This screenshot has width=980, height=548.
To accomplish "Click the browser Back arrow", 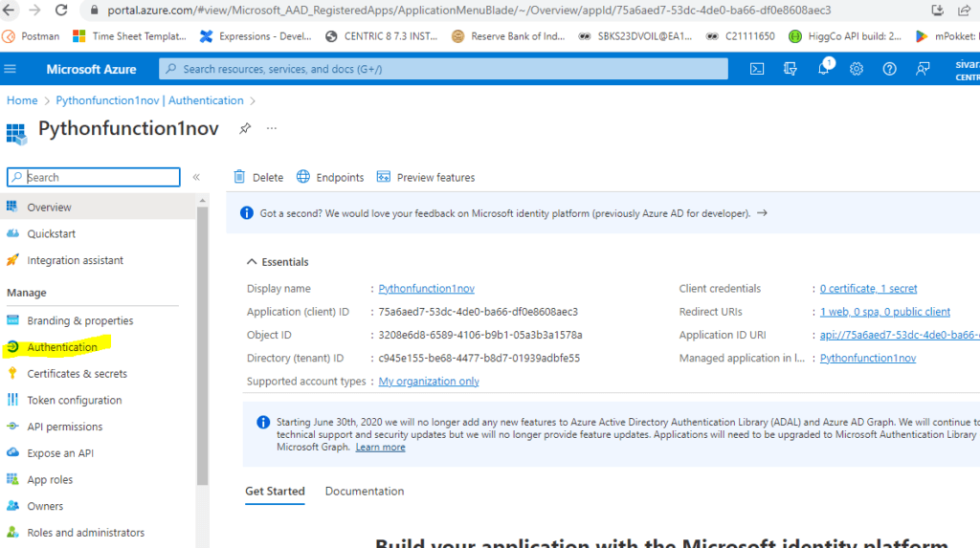I will pyautogui.click(x=10, y=10).
